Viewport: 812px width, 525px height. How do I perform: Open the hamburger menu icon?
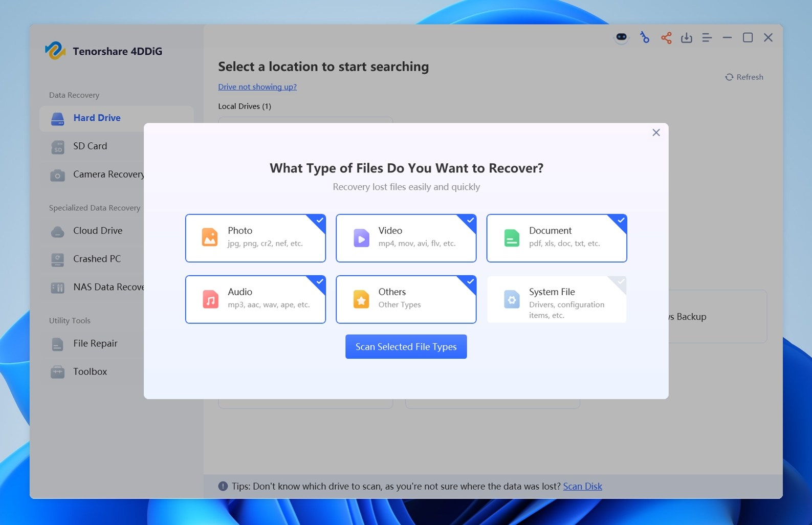[x=707, y=38]
